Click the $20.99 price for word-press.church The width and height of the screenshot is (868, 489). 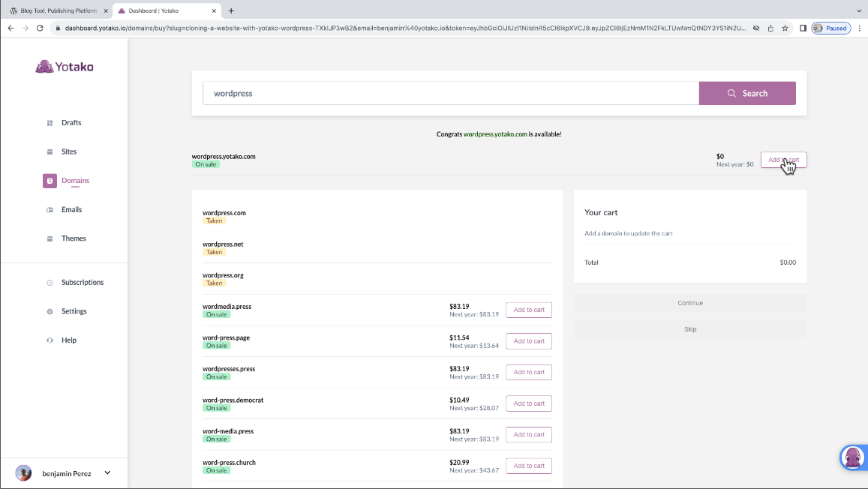459,463
